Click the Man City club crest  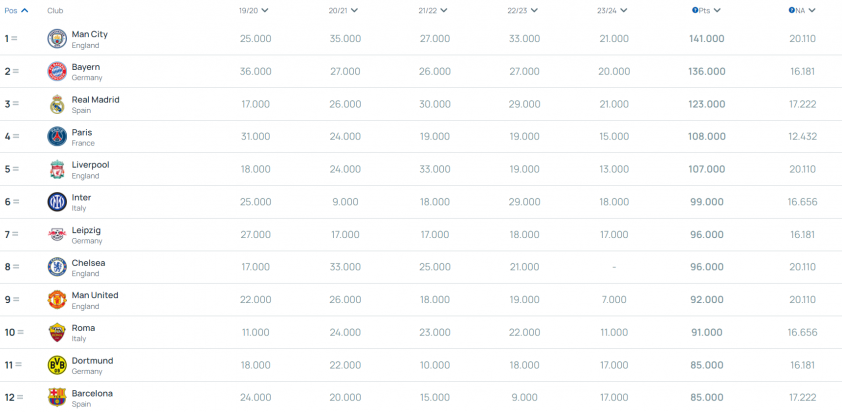[x=57, y=39]
